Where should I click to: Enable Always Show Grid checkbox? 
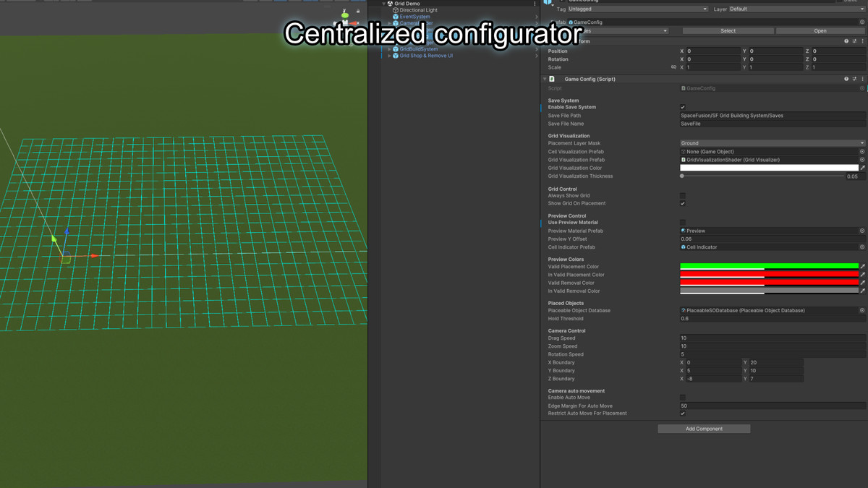pos(683,195)
